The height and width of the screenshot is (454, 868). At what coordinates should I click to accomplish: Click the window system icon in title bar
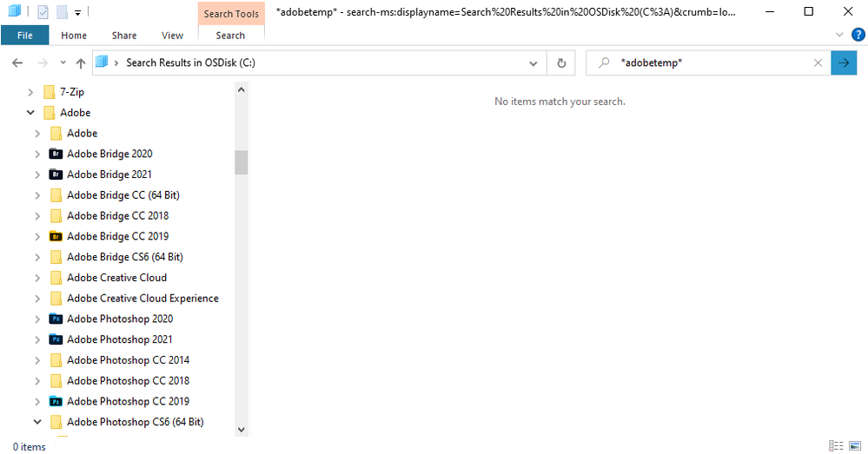tap(15, 11)
